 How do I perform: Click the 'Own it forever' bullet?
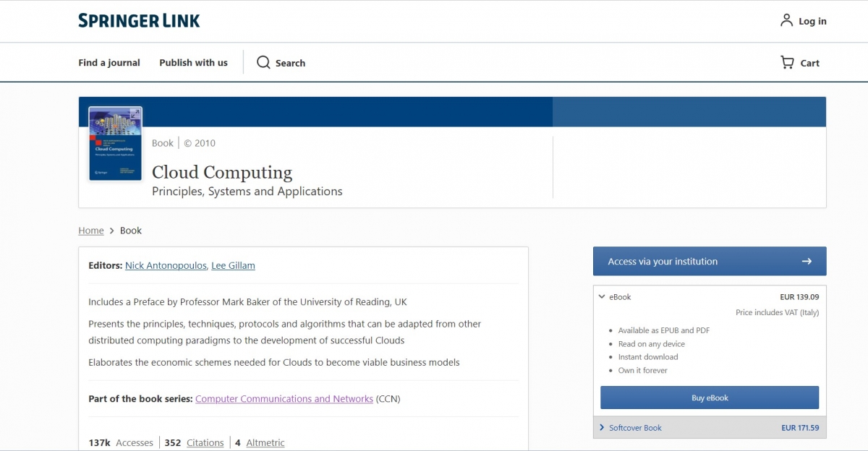coord(643,370)
